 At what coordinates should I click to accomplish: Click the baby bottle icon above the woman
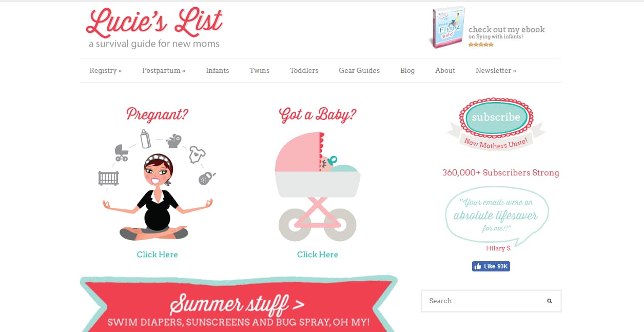146,139
